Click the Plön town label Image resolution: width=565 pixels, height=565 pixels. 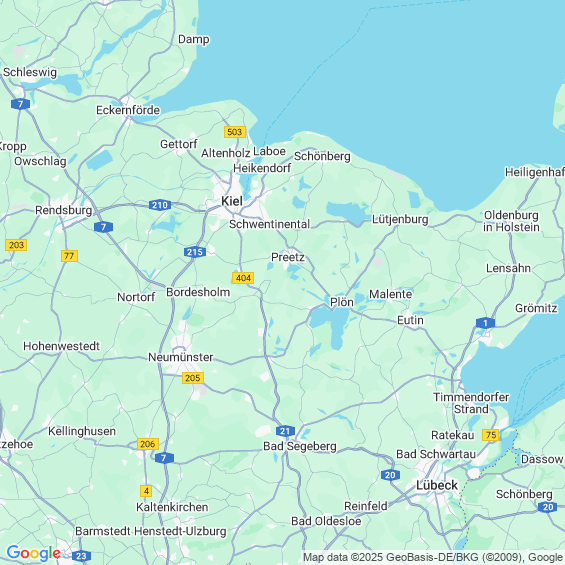tap(342, 302)
